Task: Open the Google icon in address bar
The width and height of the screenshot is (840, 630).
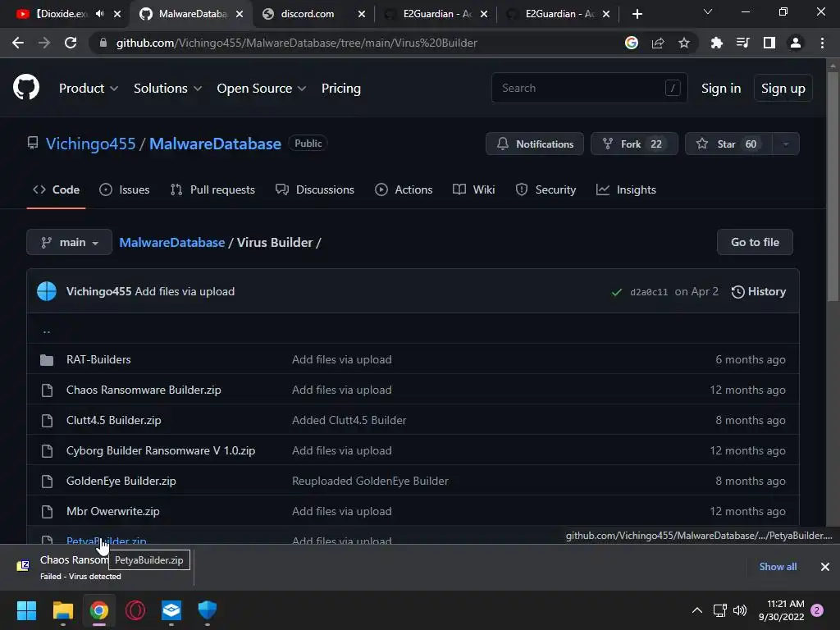Action: click(632, 43)
